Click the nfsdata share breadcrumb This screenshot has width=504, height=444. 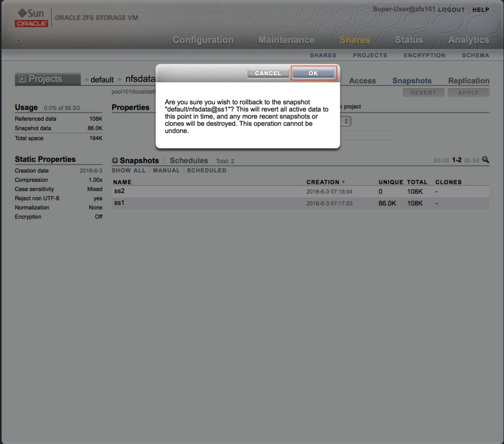tap(140, 79)
